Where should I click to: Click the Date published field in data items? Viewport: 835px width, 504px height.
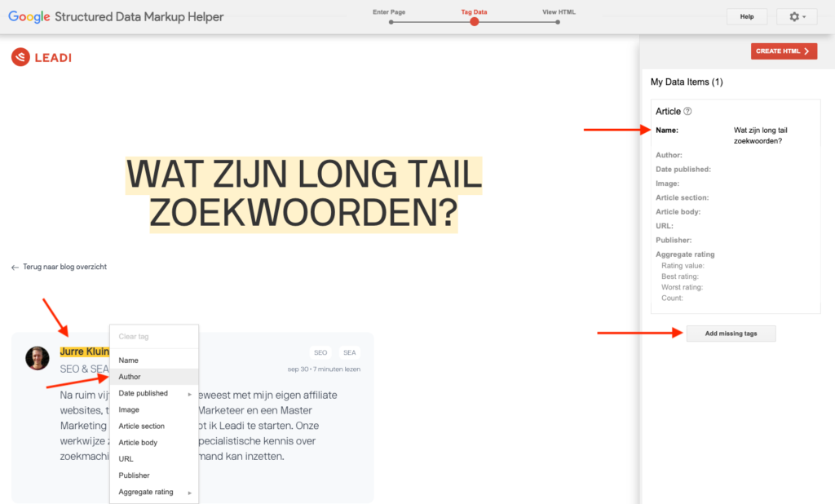(x=683, y=170)
